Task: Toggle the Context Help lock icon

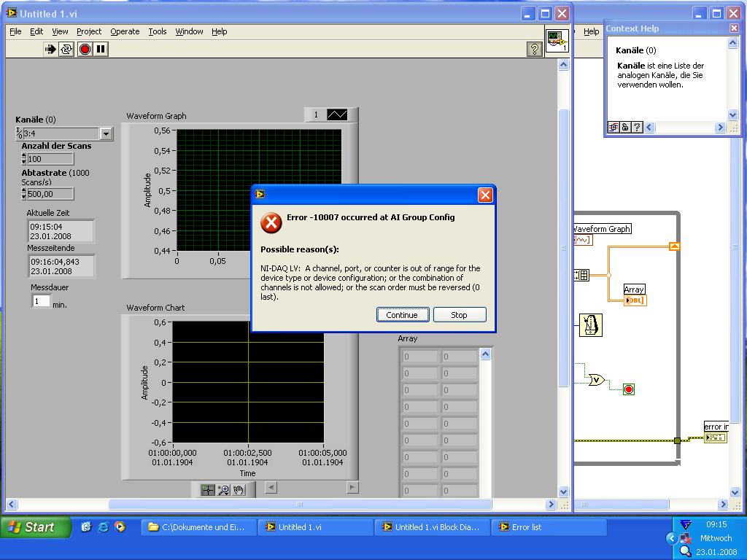Action: tap(625, 128)
